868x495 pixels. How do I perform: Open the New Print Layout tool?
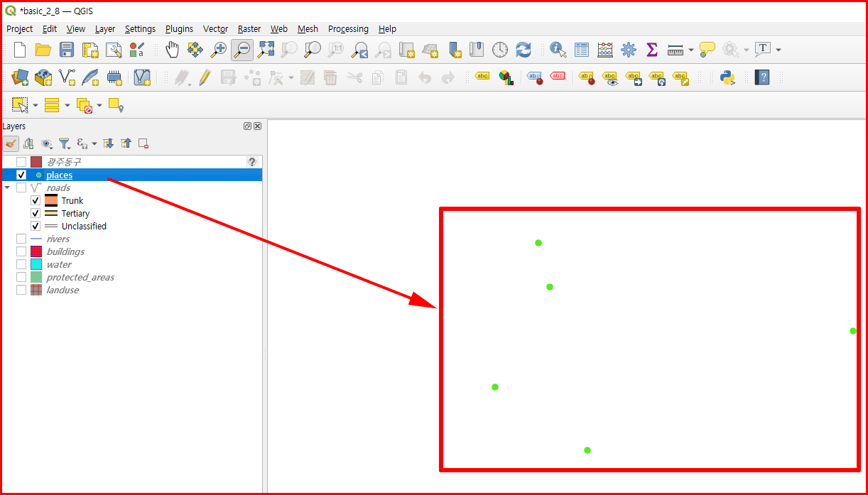[90, 50]
